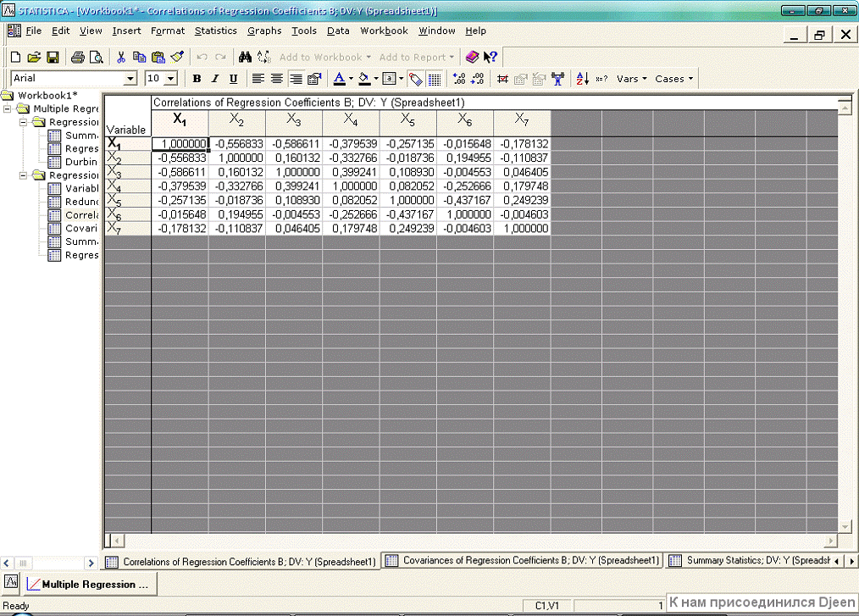Click the Sort A-Z icon
Viewport: 859px width, 616px height.
pos(582,79)
